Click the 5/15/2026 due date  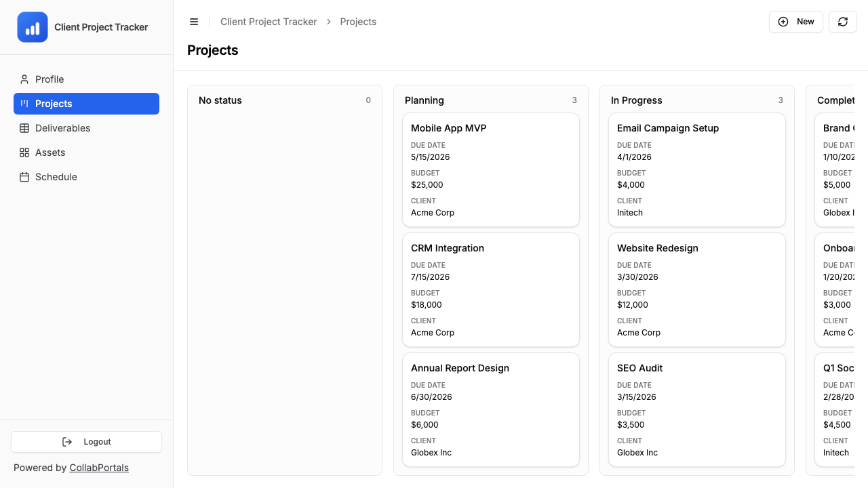430,157
